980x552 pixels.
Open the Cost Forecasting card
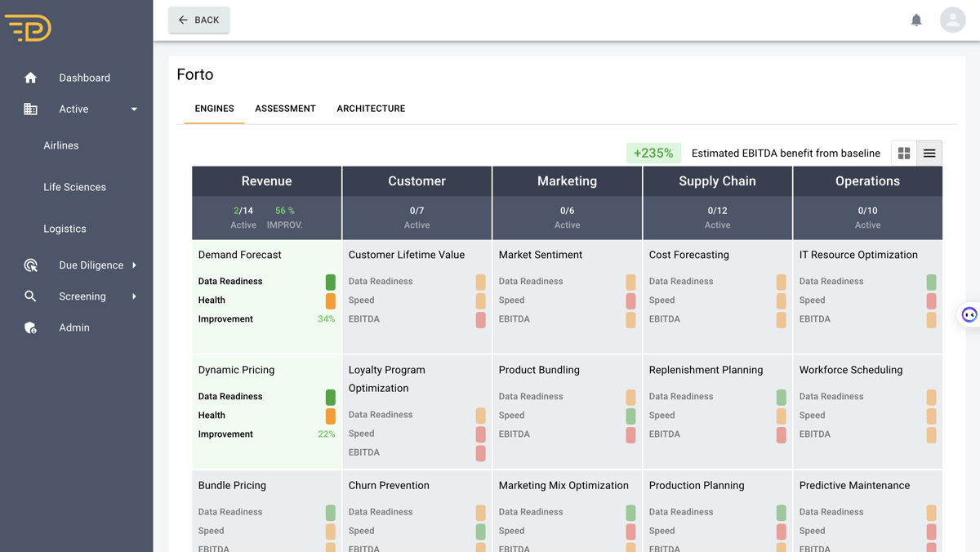tap(718, 296)
